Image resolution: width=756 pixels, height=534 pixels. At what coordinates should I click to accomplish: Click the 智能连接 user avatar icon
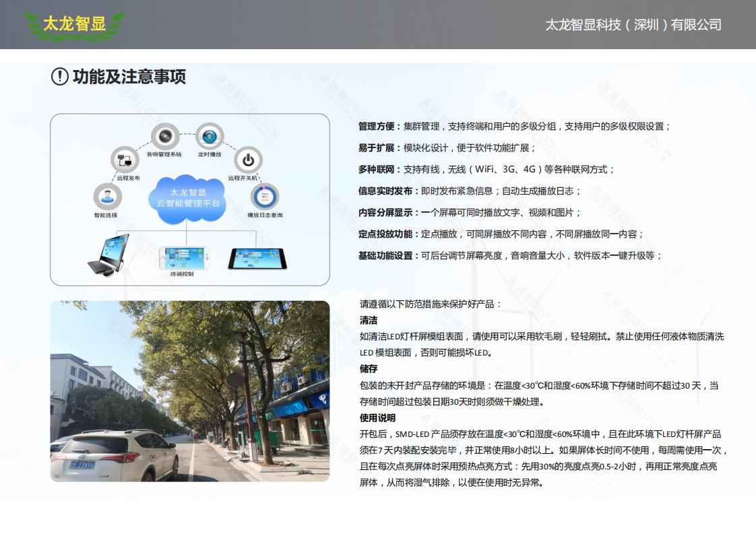coord(106,197)
